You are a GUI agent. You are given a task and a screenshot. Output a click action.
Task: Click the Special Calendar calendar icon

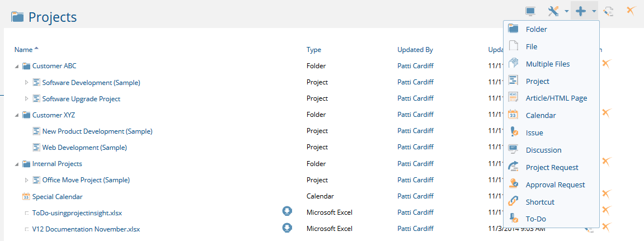(x=26, y=197)
